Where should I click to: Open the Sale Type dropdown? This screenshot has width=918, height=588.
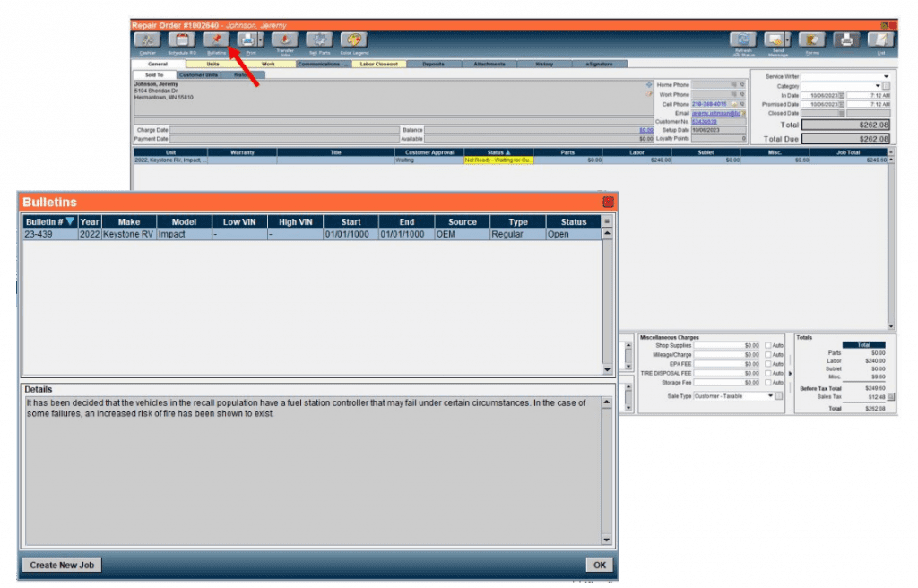coord(769,395)
